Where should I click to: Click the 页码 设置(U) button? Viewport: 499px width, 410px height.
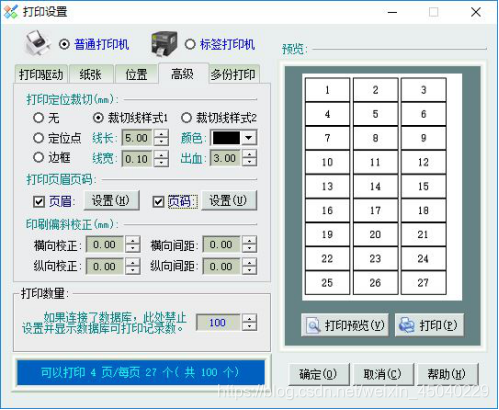coord(229,200)
